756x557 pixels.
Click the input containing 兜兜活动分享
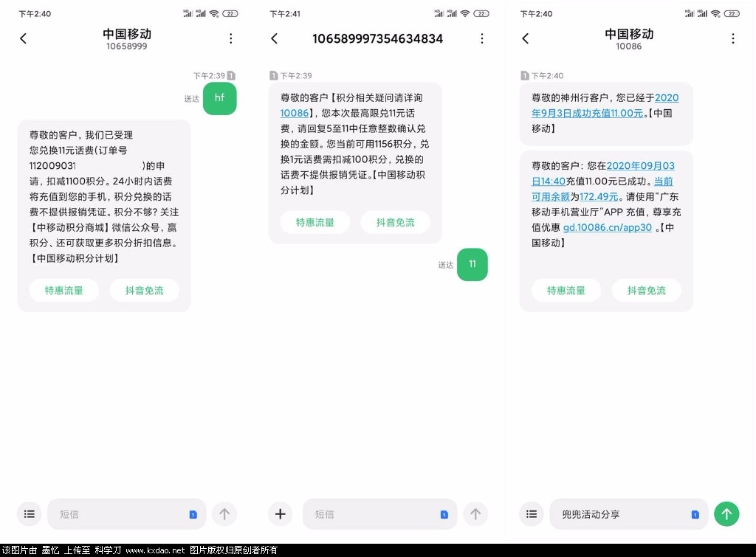click(629, 514)
